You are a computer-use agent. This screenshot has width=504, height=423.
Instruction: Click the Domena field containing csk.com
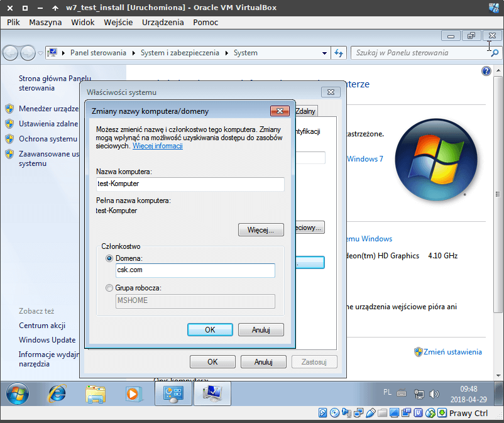coord(195,270)
